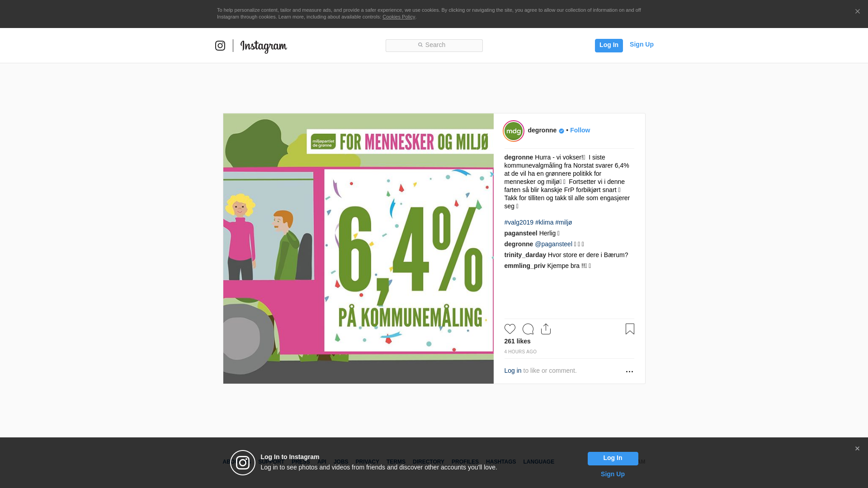
Task: Close the bottom login prompt
Action: point(857,449)
